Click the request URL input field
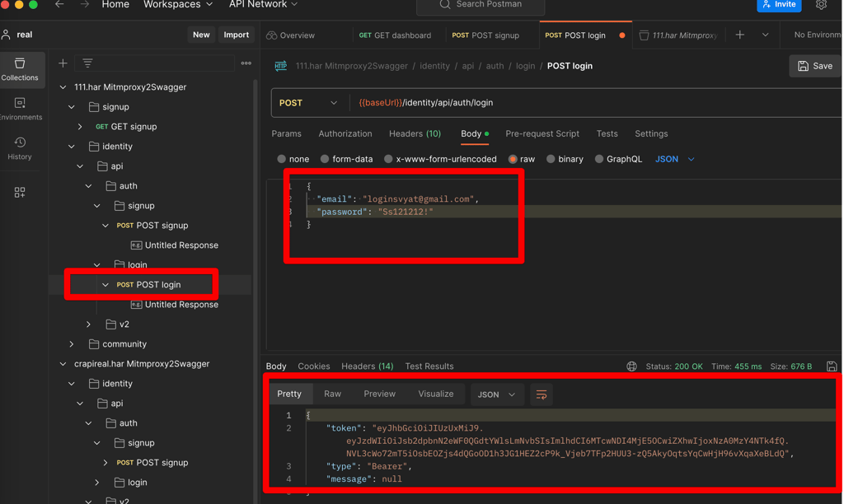 pyautogui.click(x=595, y=103)
